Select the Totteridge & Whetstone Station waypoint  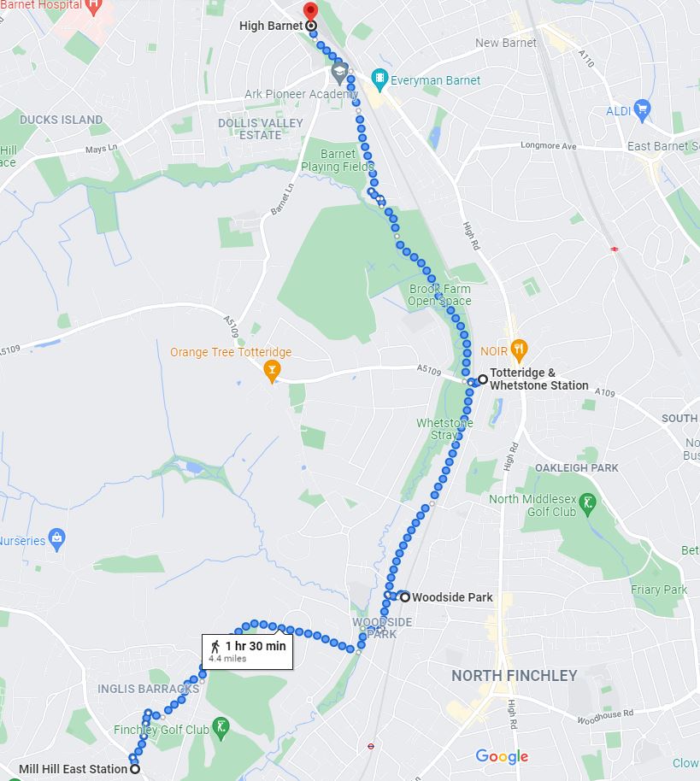pyautogui.click(x=483, y=379)
